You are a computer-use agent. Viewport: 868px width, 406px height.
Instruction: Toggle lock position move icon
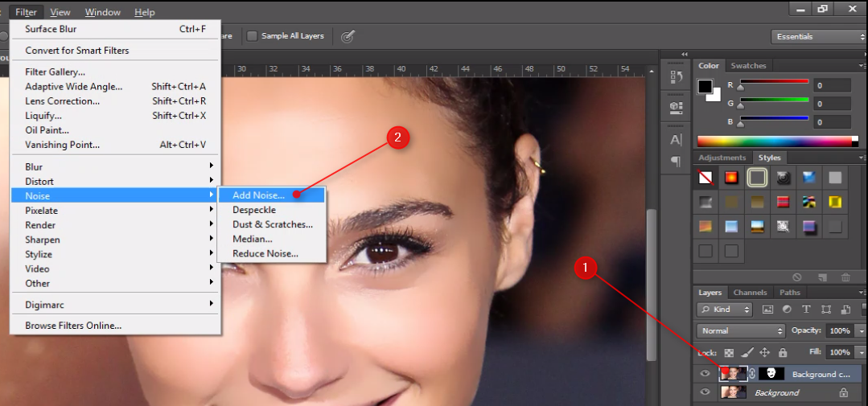765,352
